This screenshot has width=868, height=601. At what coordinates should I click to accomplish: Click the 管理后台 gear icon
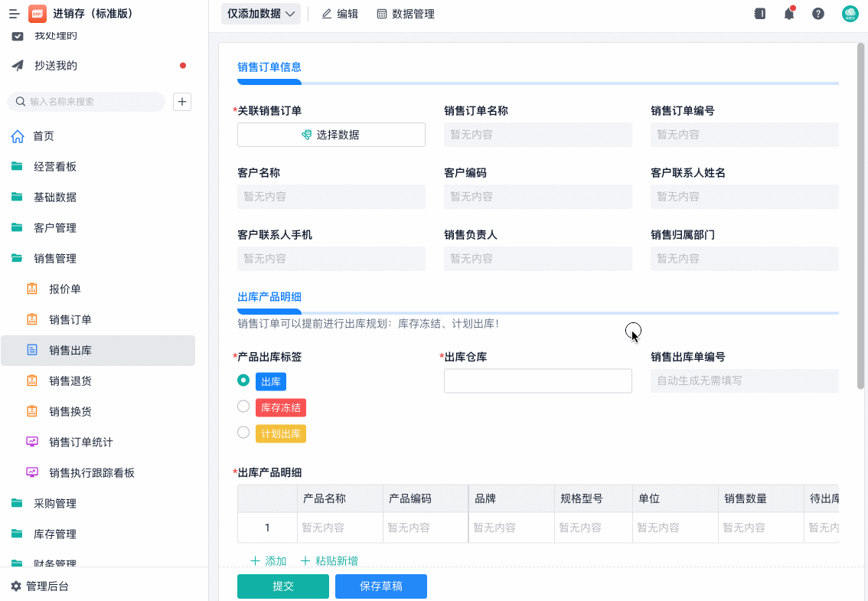[x=16, y=586]
